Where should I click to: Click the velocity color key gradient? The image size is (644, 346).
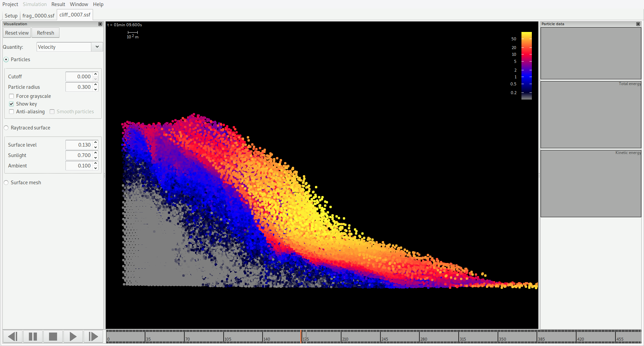pyautogui.click(x=526, y=66)
